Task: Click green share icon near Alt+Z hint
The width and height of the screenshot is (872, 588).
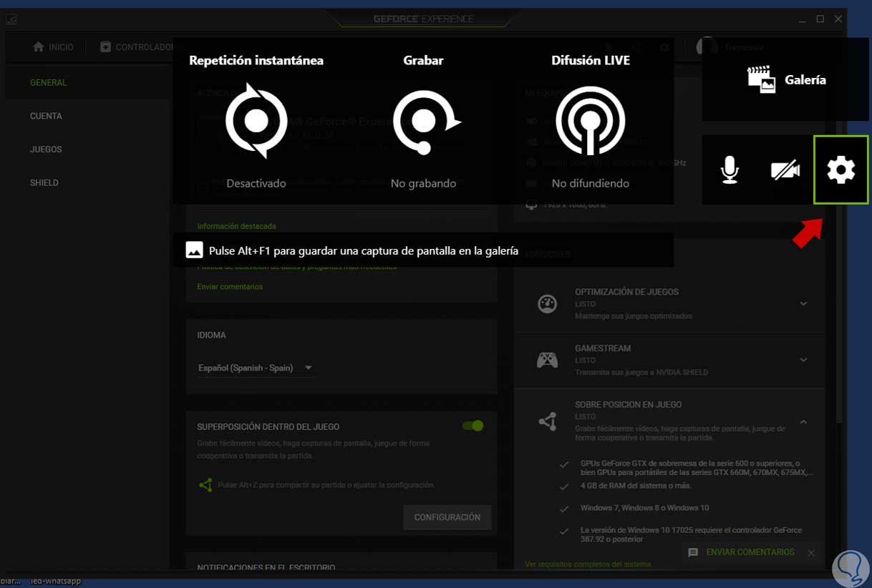Action: point(205,485)
